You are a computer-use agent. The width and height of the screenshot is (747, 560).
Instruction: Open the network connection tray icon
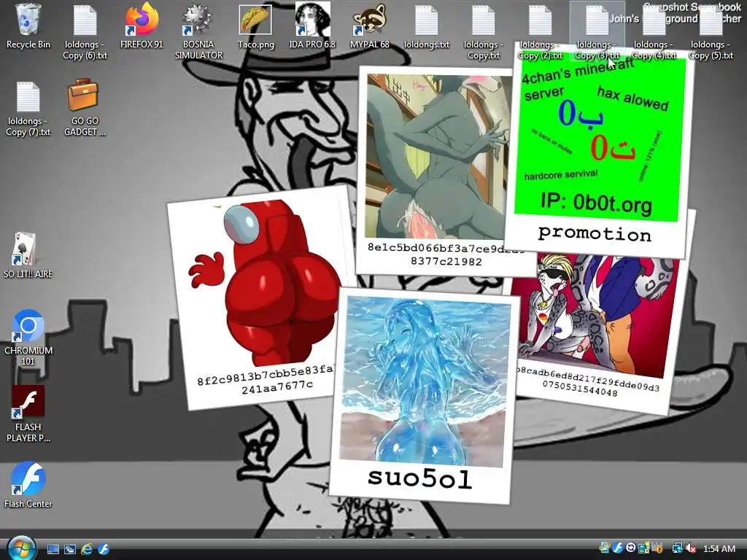[677, 548]
